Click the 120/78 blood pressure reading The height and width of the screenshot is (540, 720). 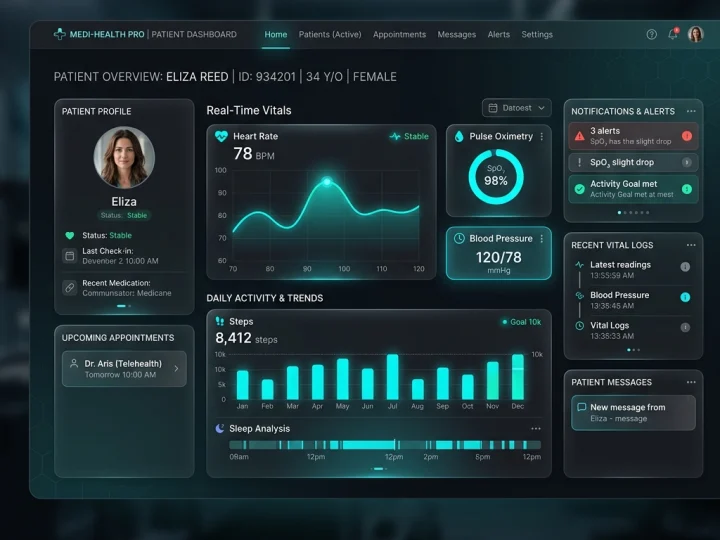coord(499,257)
